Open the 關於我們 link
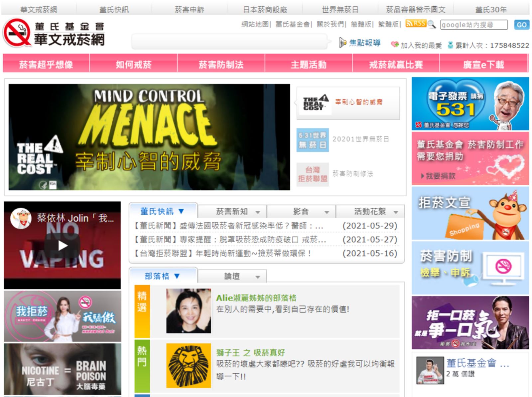 330,24
